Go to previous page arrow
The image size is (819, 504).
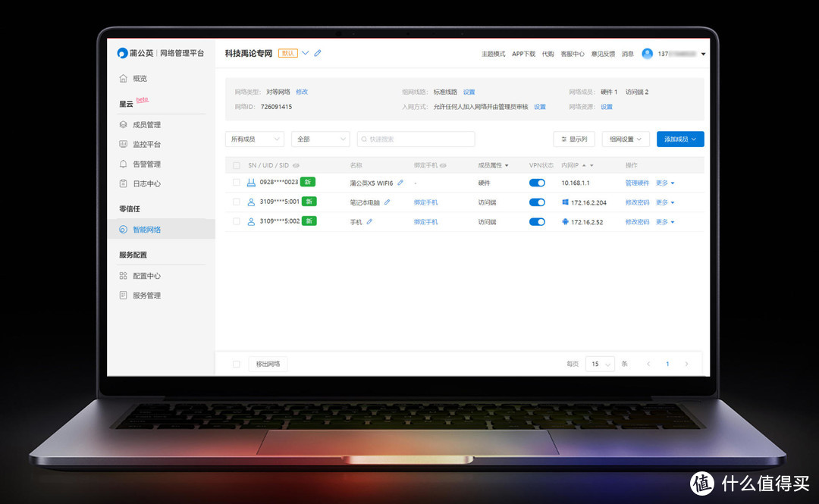coord(648,364)
